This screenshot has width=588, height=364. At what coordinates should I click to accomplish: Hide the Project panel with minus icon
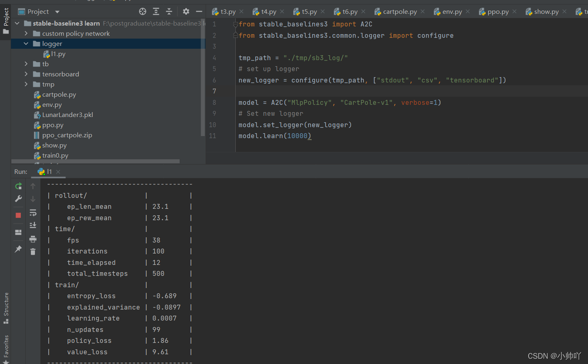pyautogui.click(x=199, y=11)
